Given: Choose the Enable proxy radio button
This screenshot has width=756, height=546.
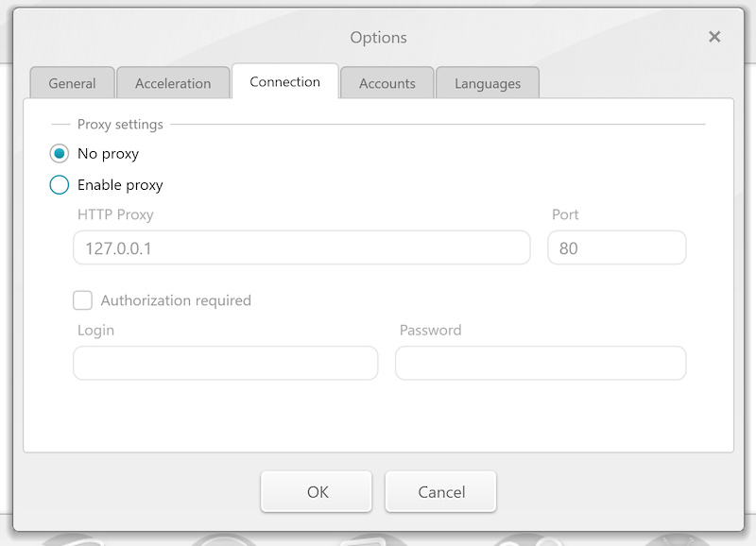Looking at the screenshot, I should (x=60, y=185).
